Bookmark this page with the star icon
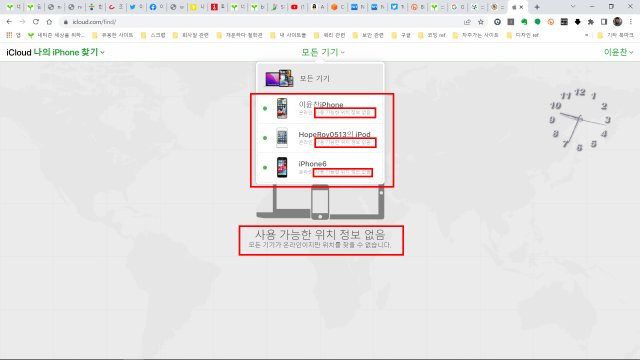 [481, 22]
